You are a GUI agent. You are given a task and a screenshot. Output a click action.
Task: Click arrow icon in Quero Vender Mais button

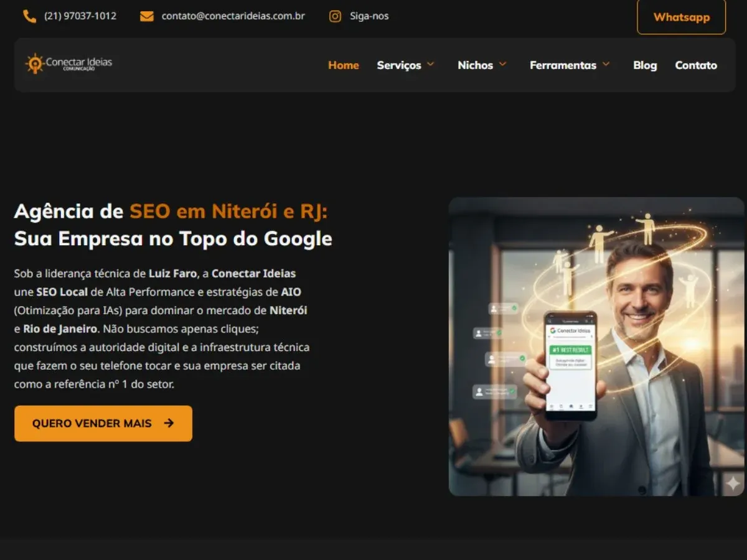point(169,423)
